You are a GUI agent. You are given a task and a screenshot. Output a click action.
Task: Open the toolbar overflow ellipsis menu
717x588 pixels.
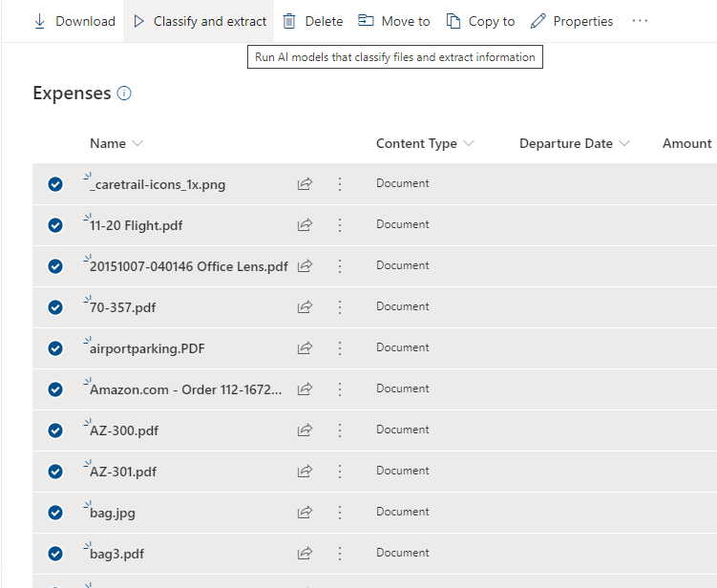pos(640,21)
